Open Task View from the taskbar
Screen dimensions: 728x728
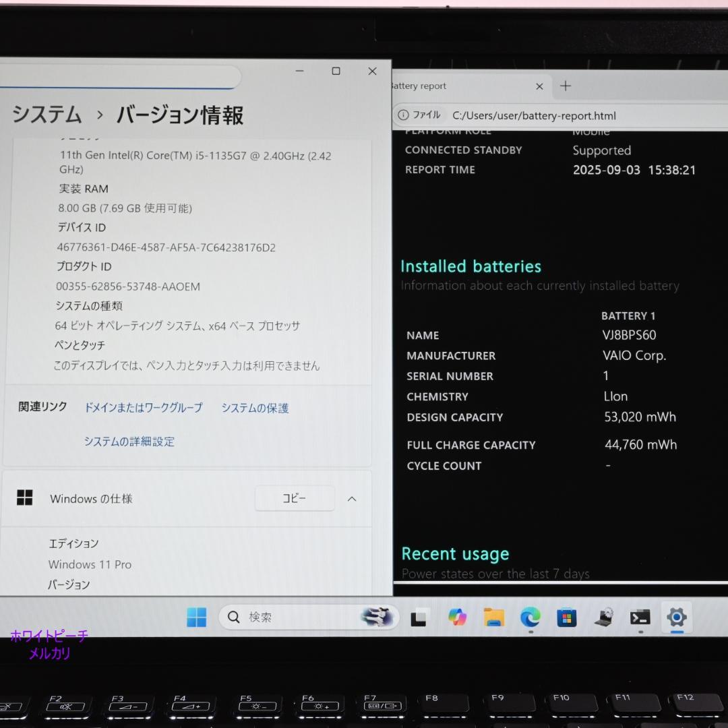pyautogui.click(x=419, y=617)
